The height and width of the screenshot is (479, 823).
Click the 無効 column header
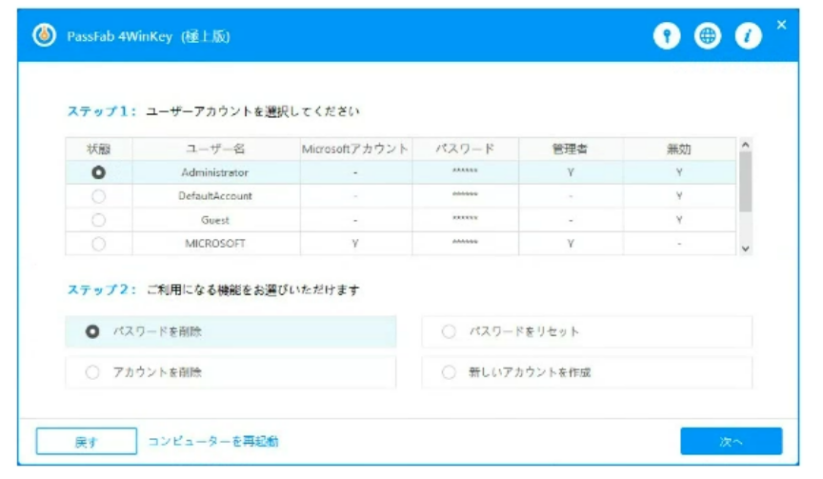[x=679, y=149]
